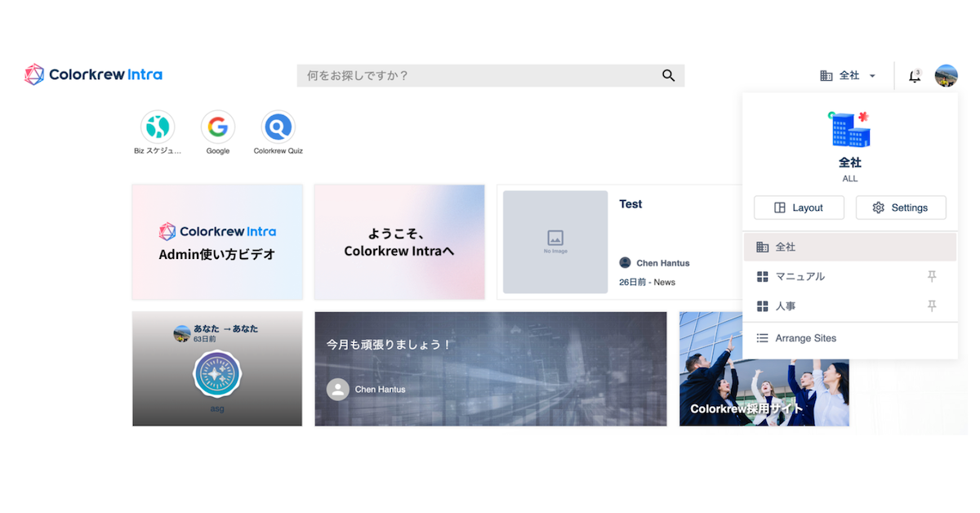
Task: Toggle the pin for 人事 site
Action: coord(932,306)
